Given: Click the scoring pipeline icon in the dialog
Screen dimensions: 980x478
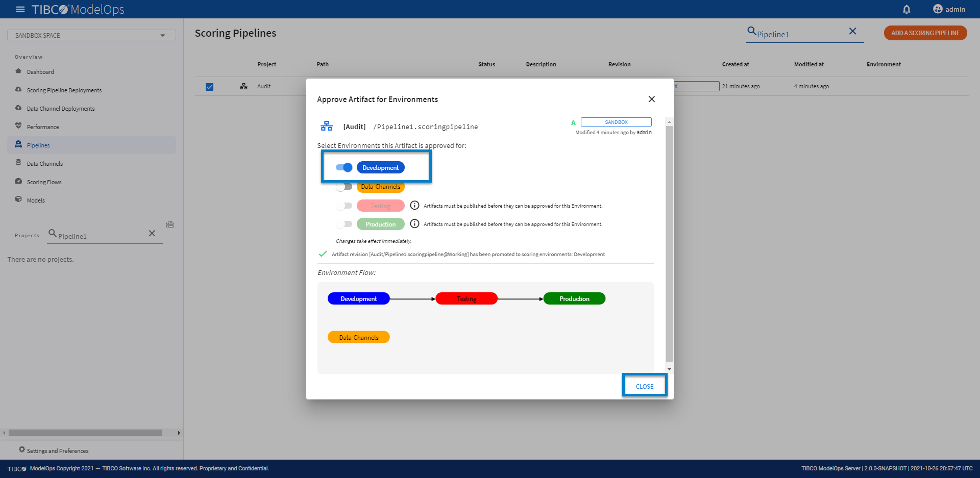Looking at the screenshot, I should pos(327,126).
